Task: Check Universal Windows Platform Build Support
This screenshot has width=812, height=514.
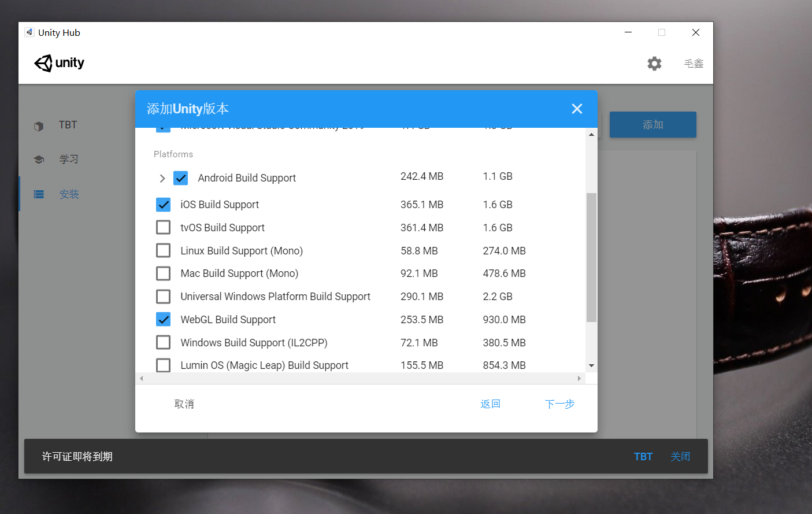Action: (x=164, y=297)
